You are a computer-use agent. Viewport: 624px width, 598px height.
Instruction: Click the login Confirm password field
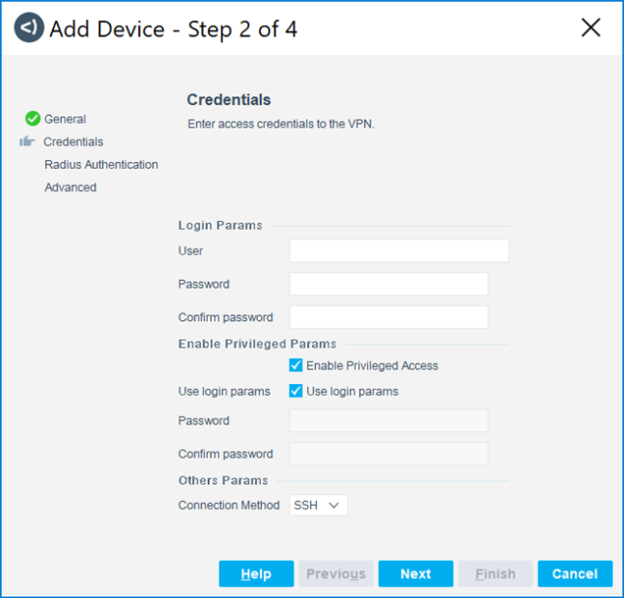(x=389, y=317)
